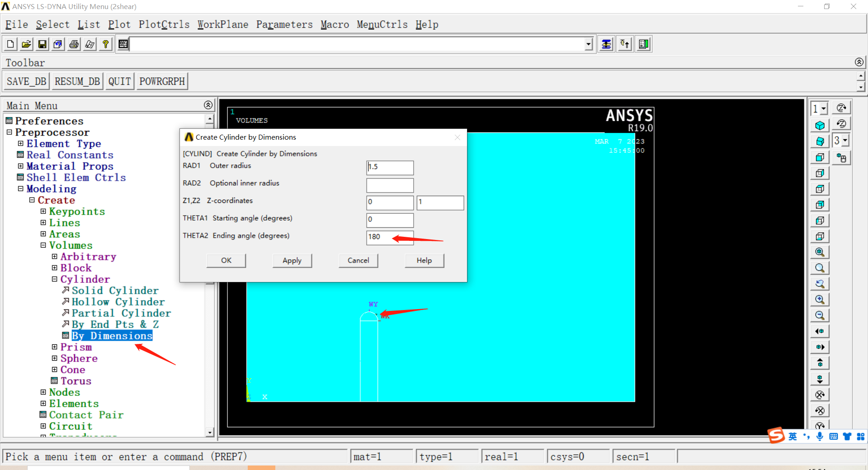Image resolution: width=868 pixels, height=470 pixels.
Task: Switch to Oblique view cube icon
Action: coord(820,141)
